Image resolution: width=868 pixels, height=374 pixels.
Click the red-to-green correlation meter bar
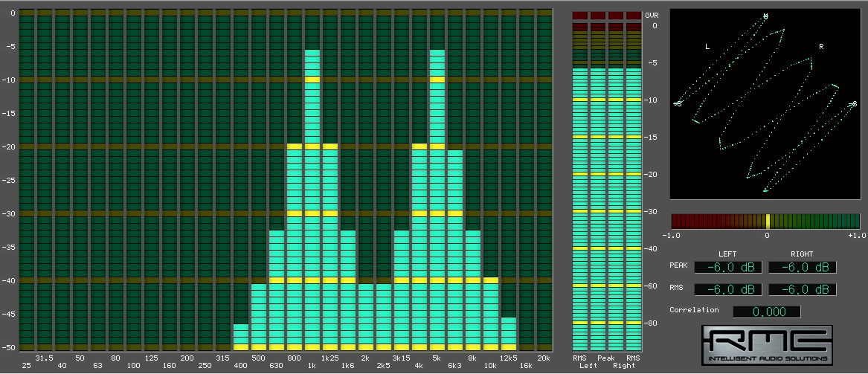tap(765, 222)
